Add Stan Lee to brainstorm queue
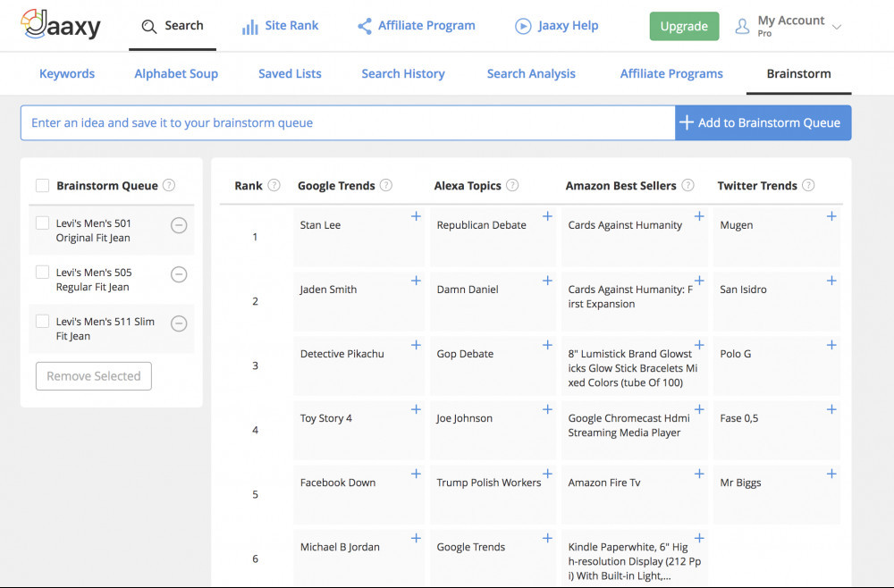The image size is (894, 588). click(x=417, y=216)
